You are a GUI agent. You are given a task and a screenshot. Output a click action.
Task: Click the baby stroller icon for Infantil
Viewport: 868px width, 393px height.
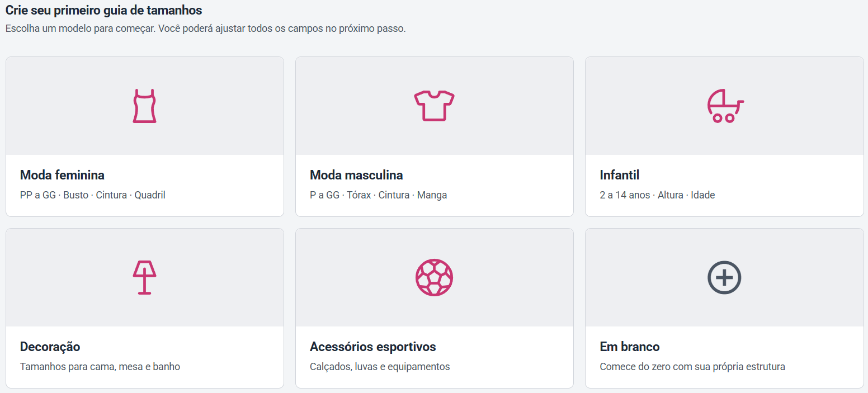coord(725,106)
